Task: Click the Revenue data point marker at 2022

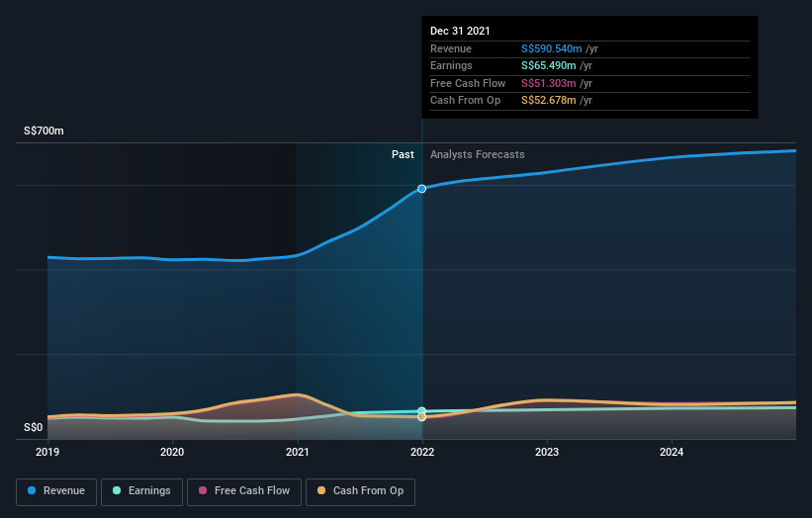Action: tap(422, 189)
